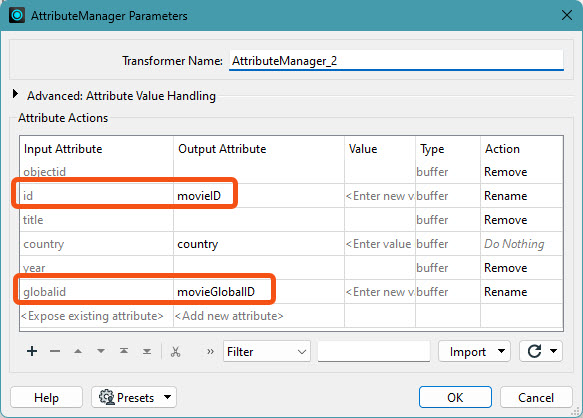583x418 pixels.
Task: Click the OK button
Action: point(455,397)
